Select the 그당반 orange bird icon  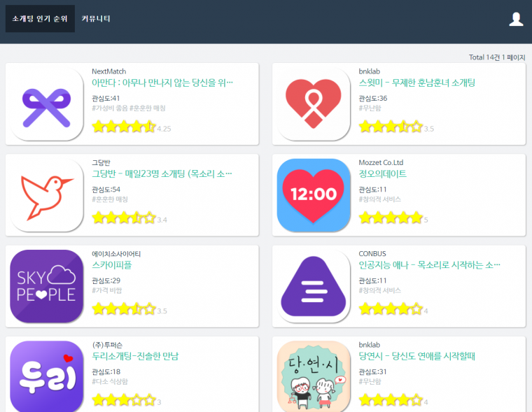point(47,195)
